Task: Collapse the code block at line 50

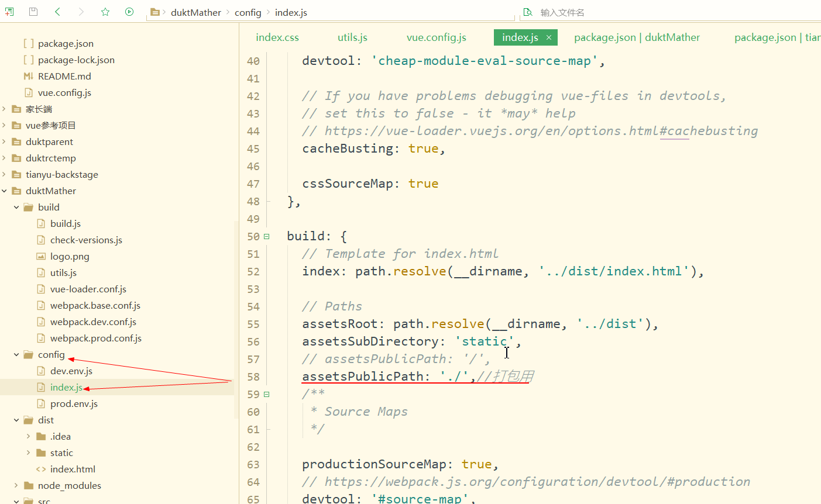Action: coord(266,236)
